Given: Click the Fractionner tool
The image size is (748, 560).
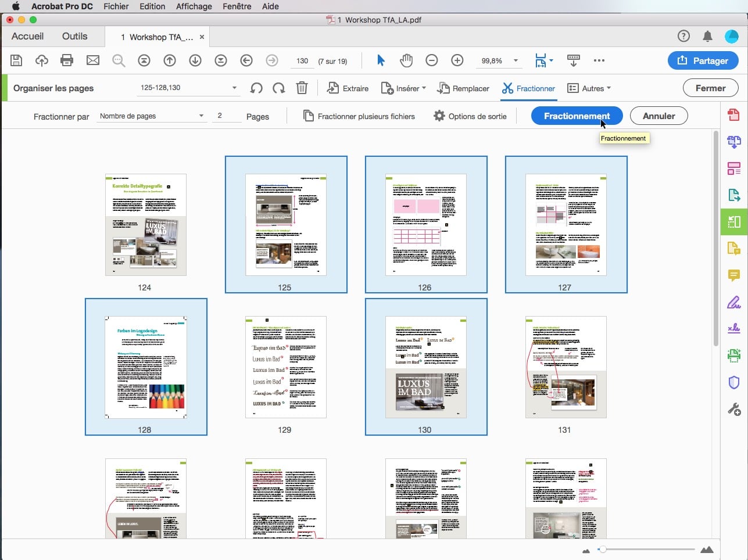Looking at the screenshot, I should click(x=528, y=88).
